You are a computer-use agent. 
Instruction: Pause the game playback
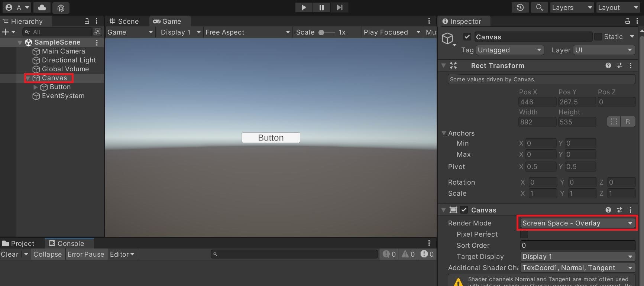coord(321,7)
